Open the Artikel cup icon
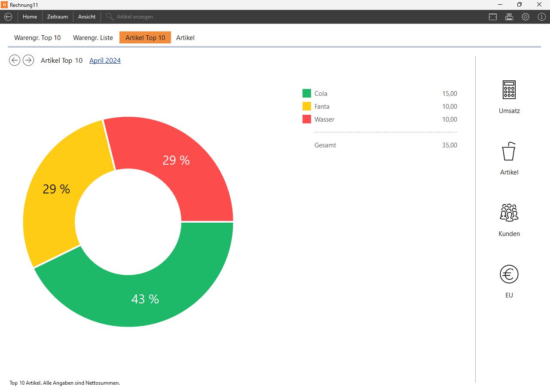This screenshot has width=550, height=392. tap(509, 152)
